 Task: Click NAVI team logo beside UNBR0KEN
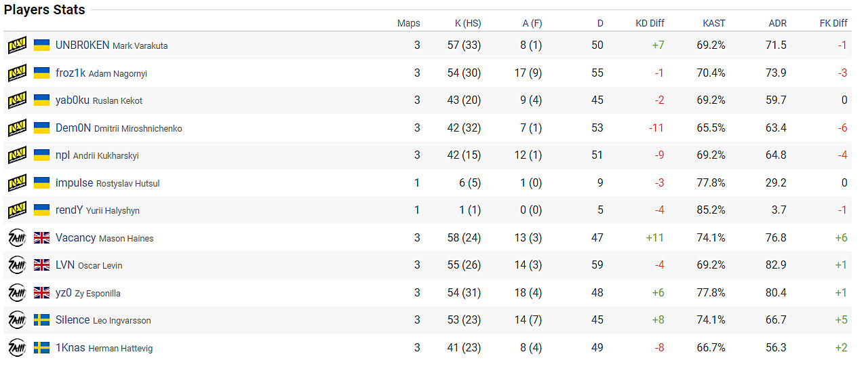(x=17, y=45)
